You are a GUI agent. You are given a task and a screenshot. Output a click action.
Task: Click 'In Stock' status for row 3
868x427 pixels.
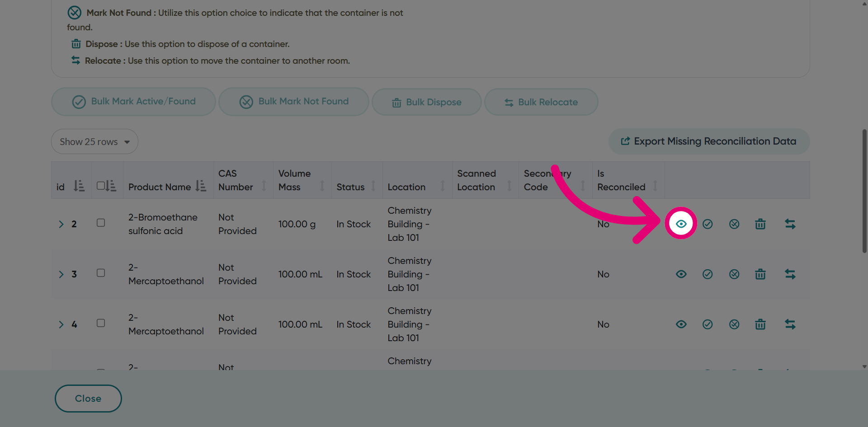354,274
